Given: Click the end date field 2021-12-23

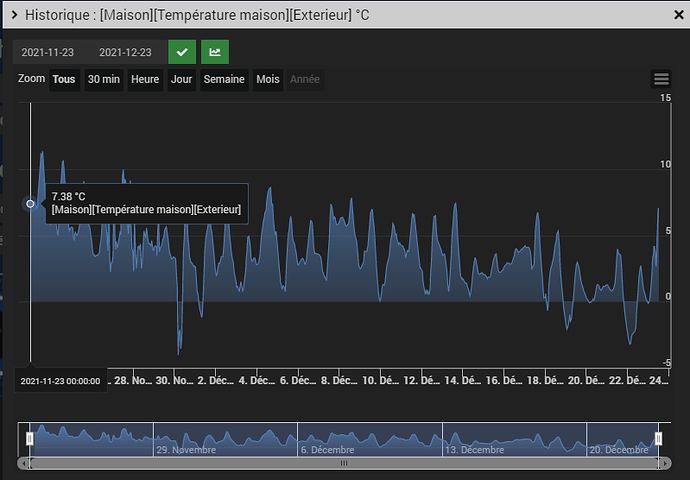Looking at the screenshot, I should [124, 52].
